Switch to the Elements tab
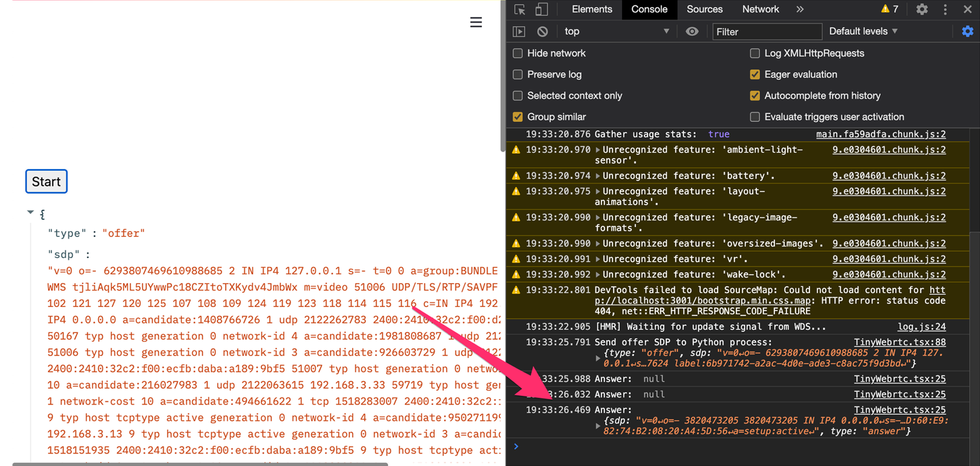Image resolution: width=980 pixels, height=466 pixels. pos(592,9)
